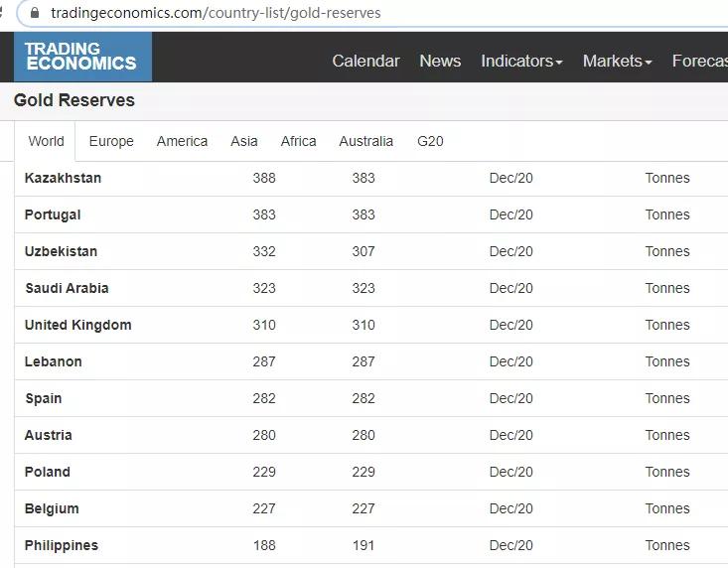
Task: Click Poland's last value 229
Action: point(264,472)
